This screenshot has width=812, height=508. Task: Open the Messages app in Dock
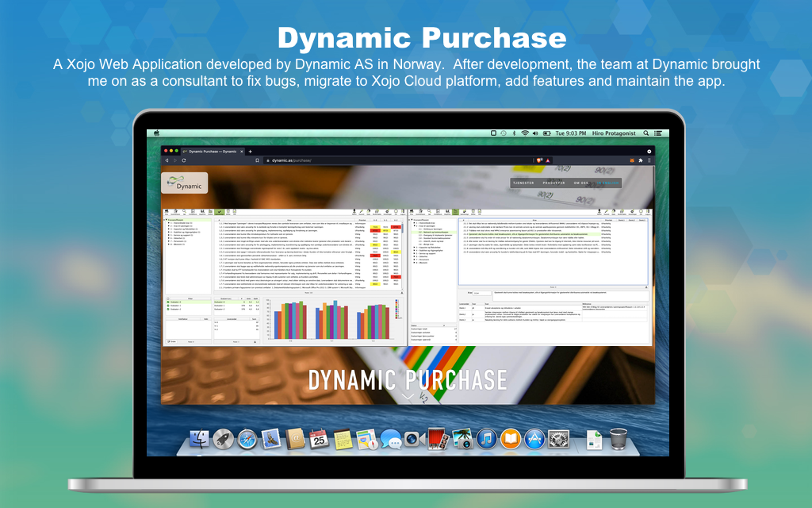tap(390, 438)
